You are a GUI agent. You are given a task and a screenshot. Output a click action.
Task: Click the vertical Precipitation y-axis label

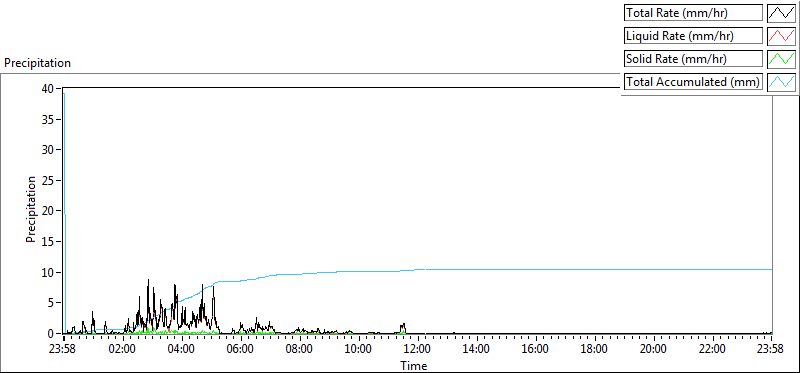click(x=31, y=210)
